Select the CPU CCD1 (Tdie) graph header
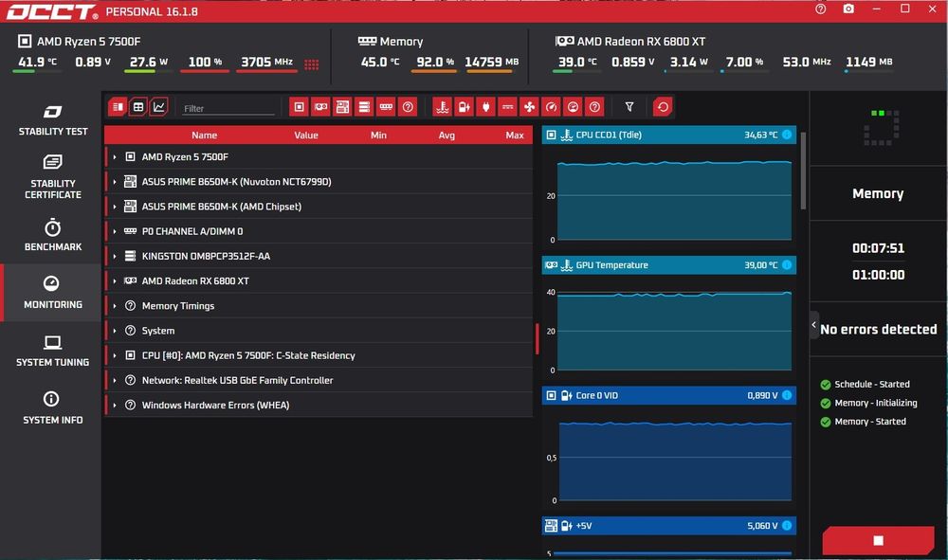Viewport: 948px width, 560px height. pyautogui.click(x=668, y=135)
